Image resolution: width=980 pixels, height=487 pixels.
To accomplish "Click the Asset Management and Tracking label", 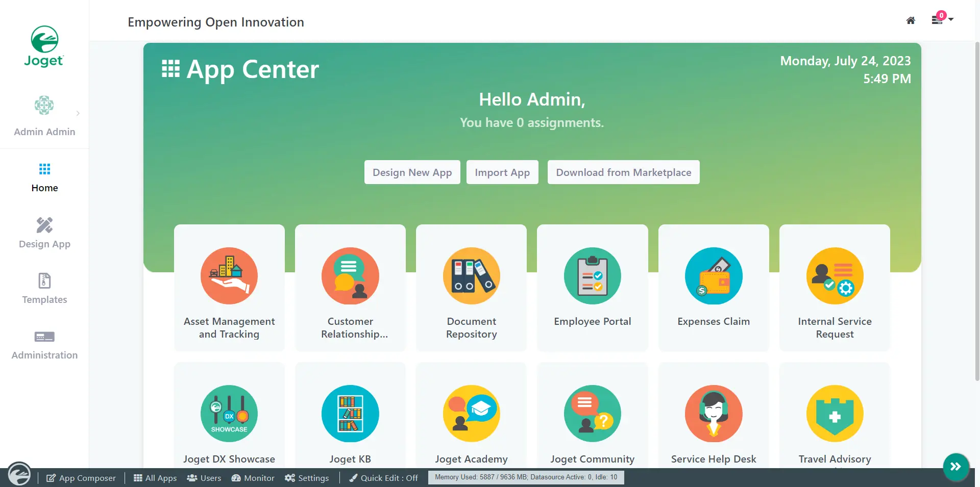I will click(229, 328).
